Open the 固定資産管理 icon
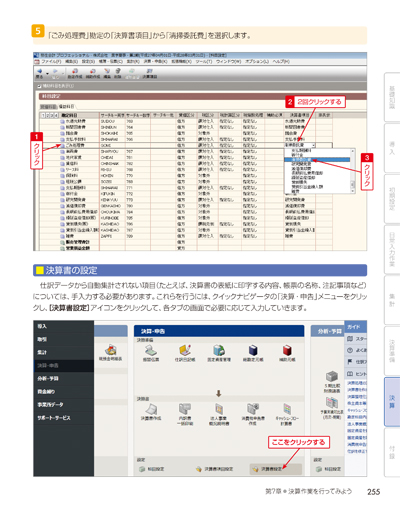The width and height of the screenshot is (400, 510). 219,353
